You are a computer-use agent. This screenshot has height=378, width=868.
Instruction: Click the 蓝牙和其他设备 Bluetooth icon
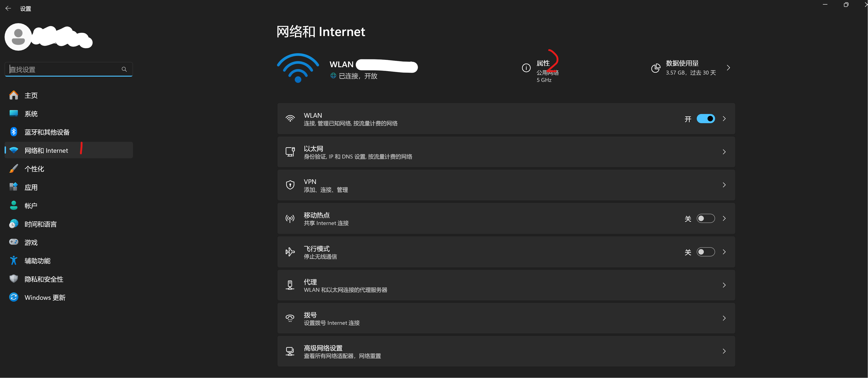click(x=14, y=132)
